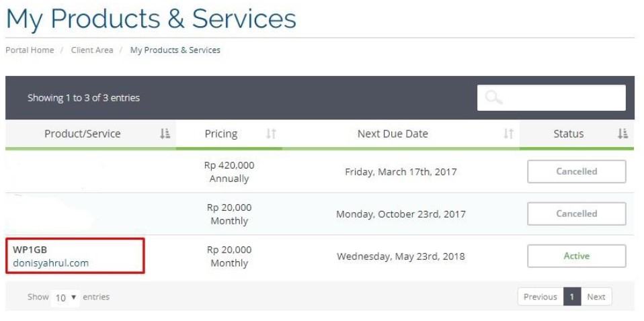Open Client Area breadcrumb link

[x=92, y=50]
